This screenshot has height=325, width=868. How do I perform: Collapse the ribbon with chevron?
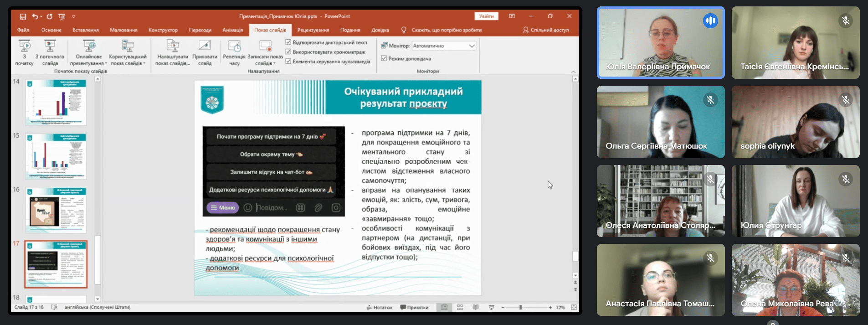click(x=573, y=72)
